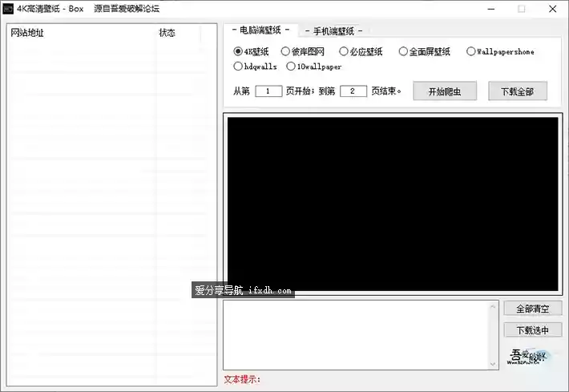
Task: Minimize the 4K高清壁纸 window
Action: [491, 9]
